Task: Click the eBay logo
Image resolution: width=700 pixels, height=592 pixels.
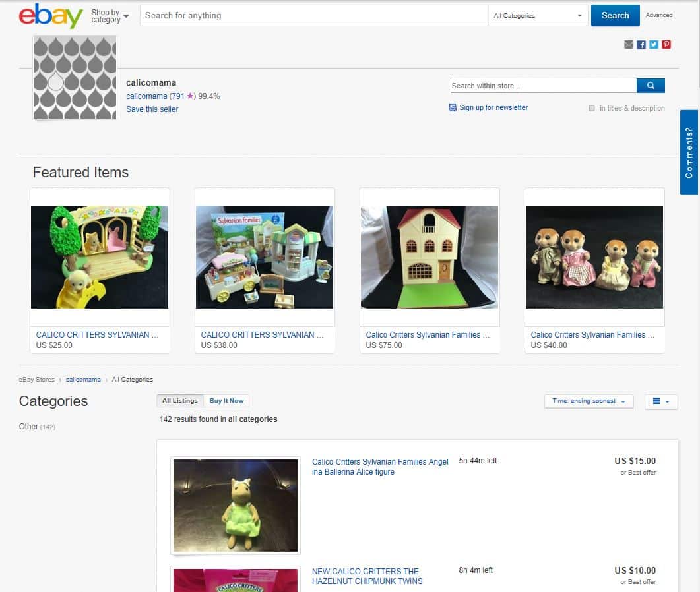Action: 50,16
